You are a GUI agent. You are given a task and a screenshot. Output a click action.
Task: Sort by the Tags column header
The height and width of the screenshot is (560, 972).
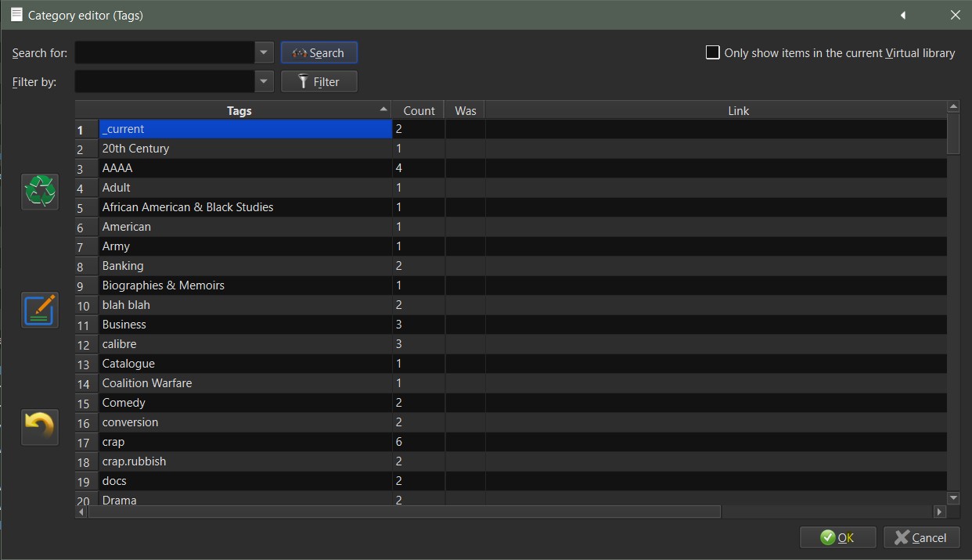pyautogui.click(x=239, y=110)
